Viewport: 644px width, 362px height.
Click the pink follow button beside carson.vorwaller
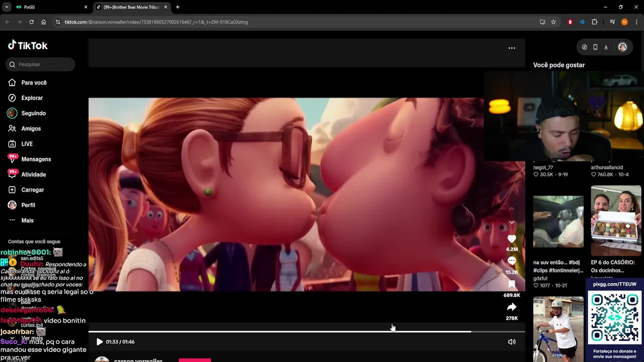(x=195, y=360)
